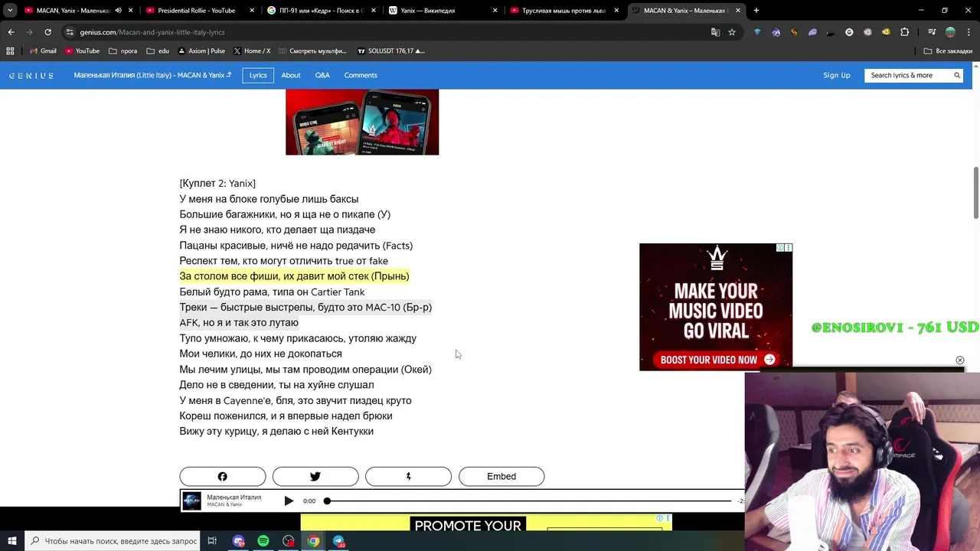Open the Comments section tab

click(x=361, y=75)
